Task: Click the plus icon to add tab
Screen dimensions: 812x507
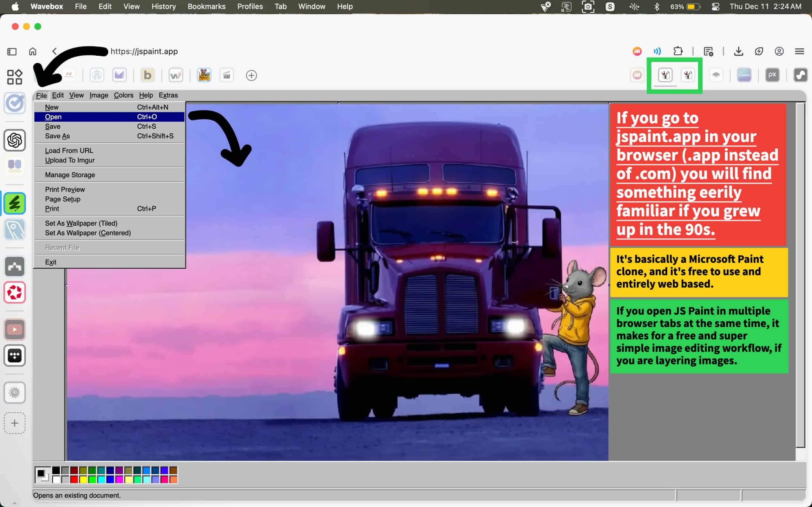Action: 251,75
